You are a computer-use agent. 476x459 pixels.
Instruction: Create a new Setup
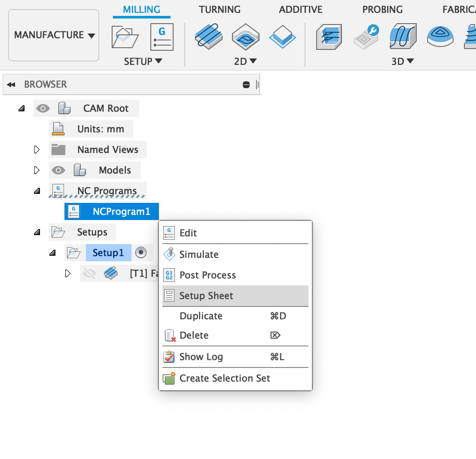pyautogui.click(x=125, y=37)
